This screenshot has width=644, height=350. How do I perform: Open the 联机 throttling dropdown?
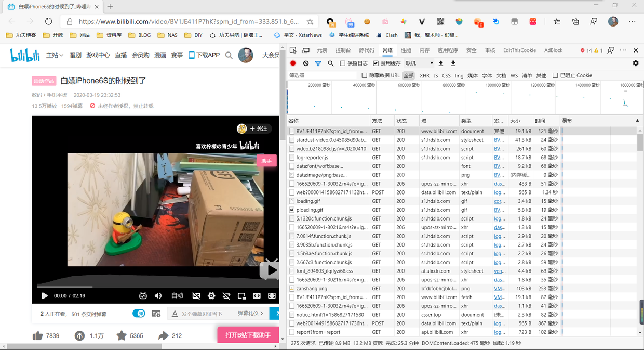[419, 63]
